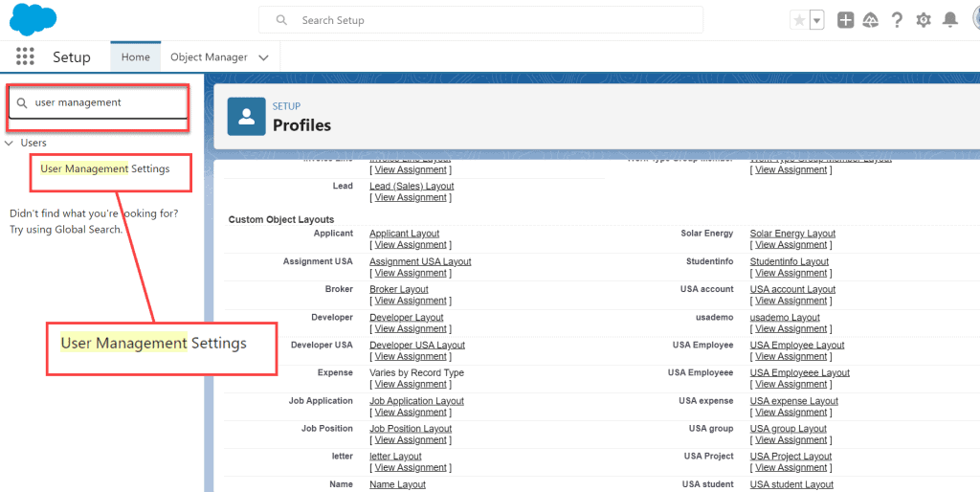
Task: Click View Assignment under Developer Layout
Action: [411, 329]
